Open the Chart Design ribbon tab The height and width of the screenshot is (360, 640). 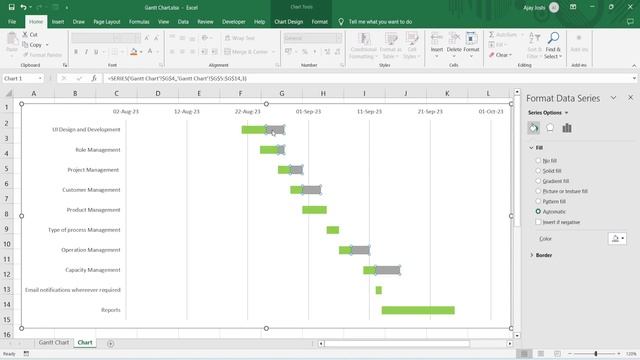(289, 22)
